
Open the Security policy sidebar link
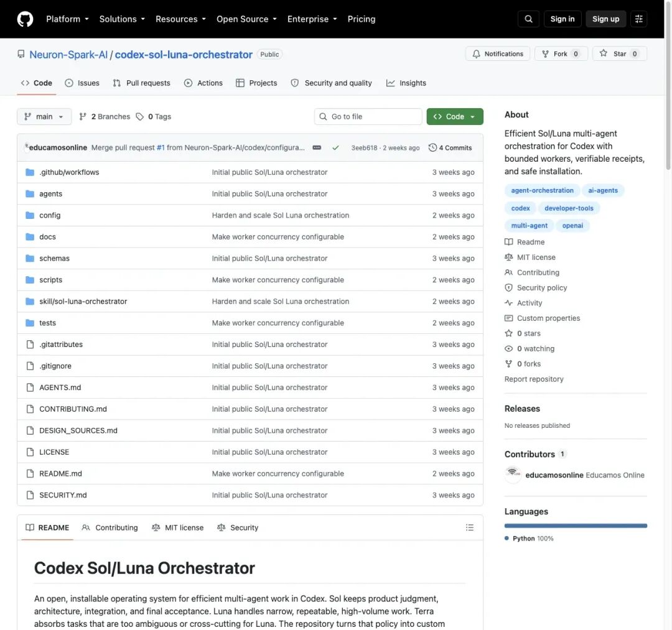[x=536, y=288]
